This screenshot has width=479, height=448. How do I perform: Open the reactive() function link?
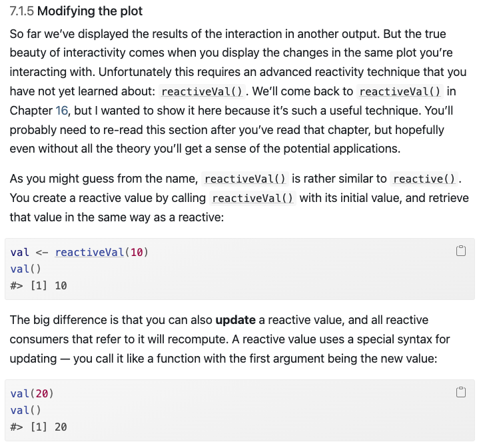(425, 179)
